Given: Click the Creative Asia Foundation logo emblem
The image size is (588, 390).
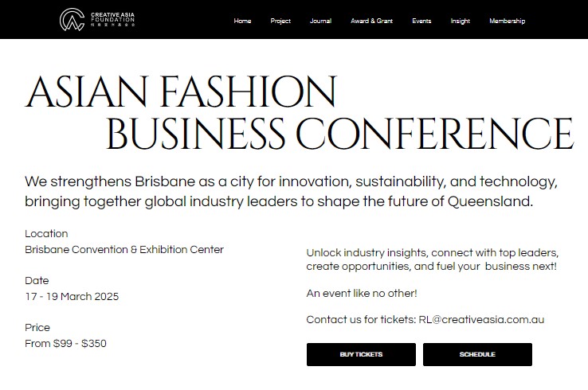Looking at the screenshot, I should pyautogui.click(x=72, y=19).
